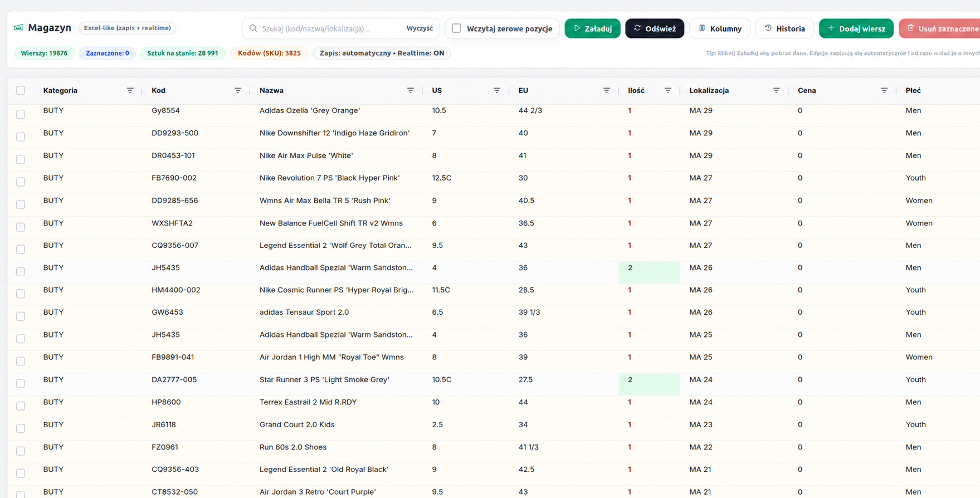Click the Odśwież refresh button
980x498 pixels.
pos(655,28)
